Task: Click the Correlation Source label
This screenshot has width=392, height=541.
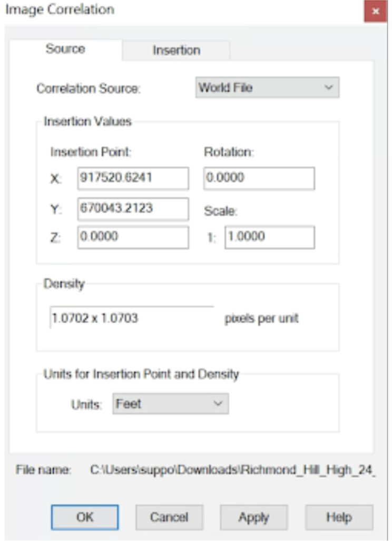Action: 89,89
